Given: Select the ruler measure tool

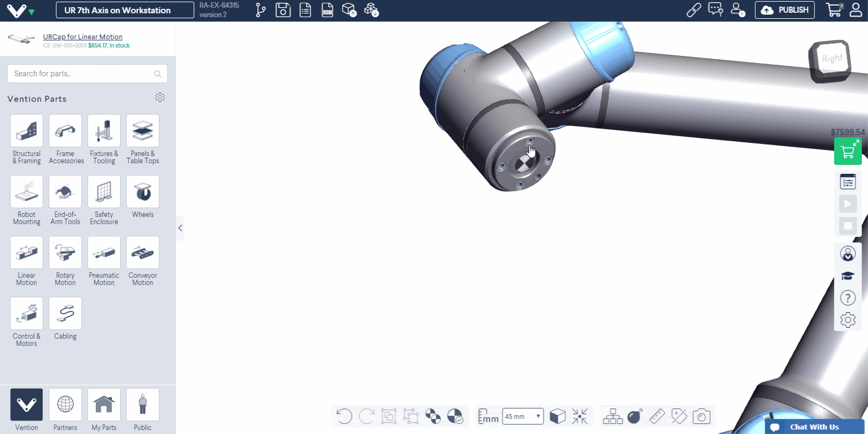Looking at the screenshot, I should [657, 416].
